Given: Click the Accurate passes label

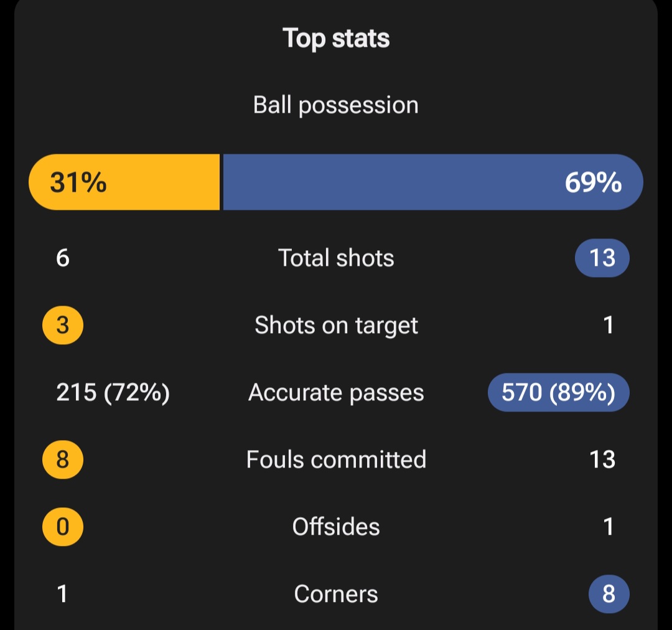Looking at the screenshot, I should 336,393.
